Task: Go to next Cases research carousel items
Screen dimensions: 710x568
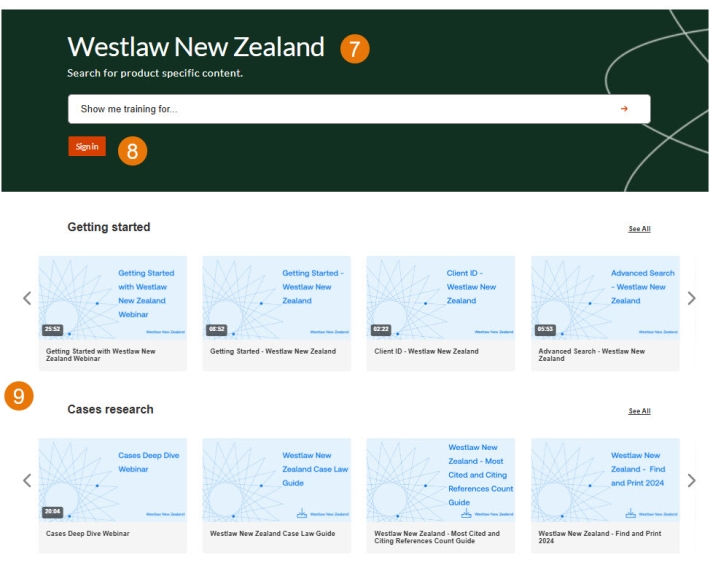Action: (691, 480)
